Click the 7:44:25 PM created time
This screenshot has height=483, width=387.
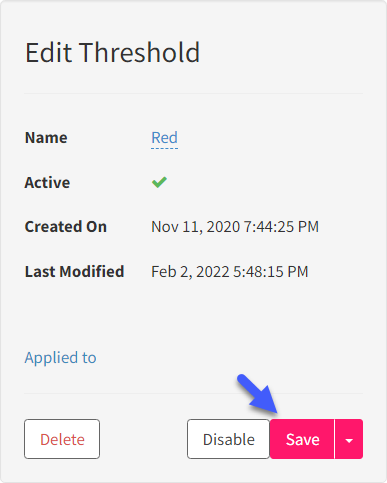point(281,227)
